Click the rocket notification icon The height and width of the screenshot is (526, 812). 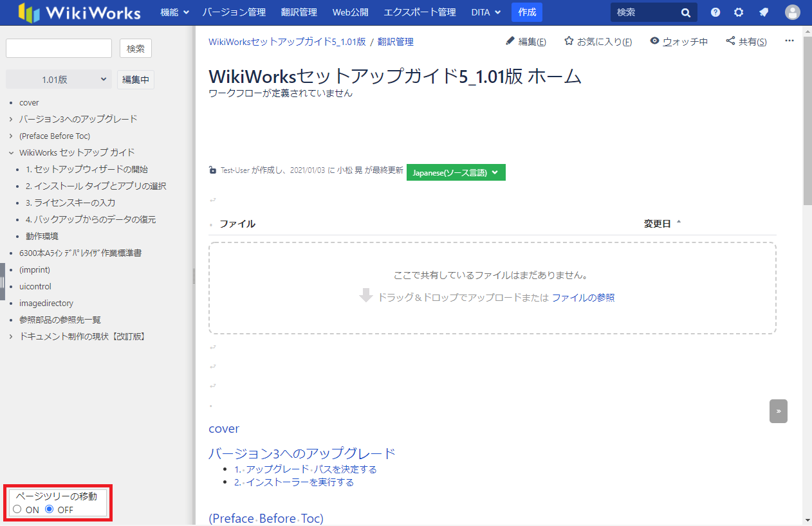[x=763, y=12]
